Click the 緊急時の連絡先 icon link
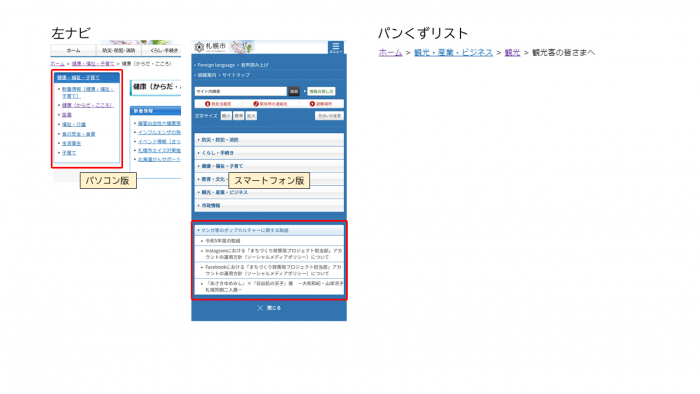 pyautogui.click(x=270, y=104)
